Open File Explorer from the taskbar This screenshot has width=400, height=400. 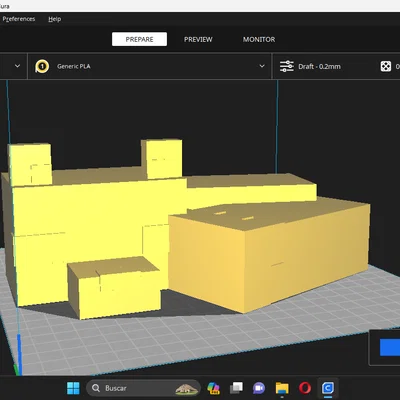click(x=282, y=388)
